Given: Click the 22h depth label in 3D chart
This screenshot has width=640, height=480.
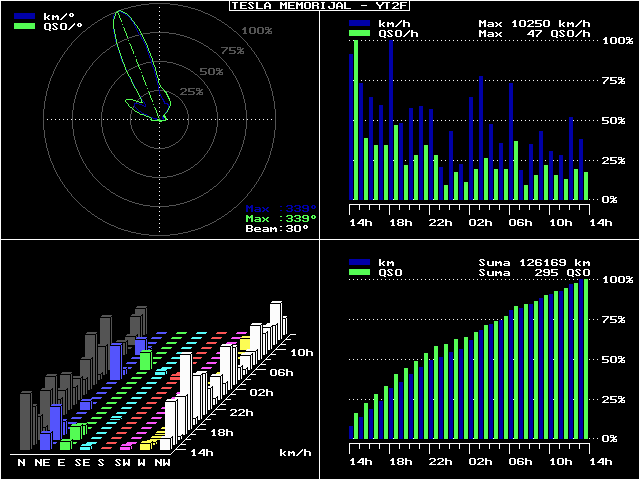Looking at the screenshot, I should (x=242, y=412).
